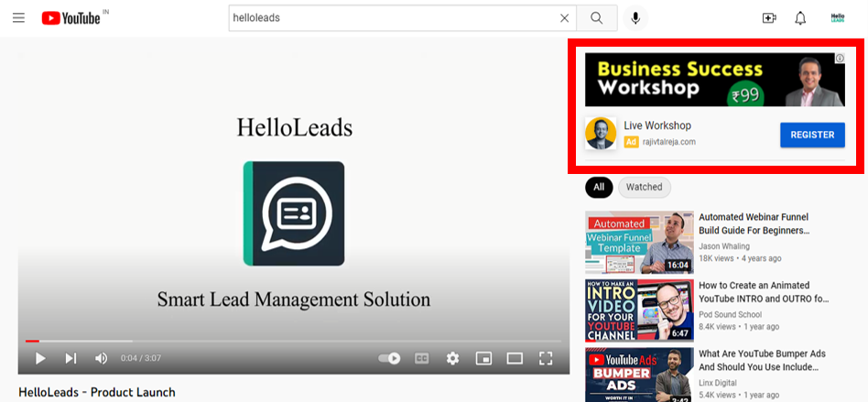This screenshot has height=402, width=868.
Task: Click HelloLeads - Product Launch title
Action: [97, 392]
